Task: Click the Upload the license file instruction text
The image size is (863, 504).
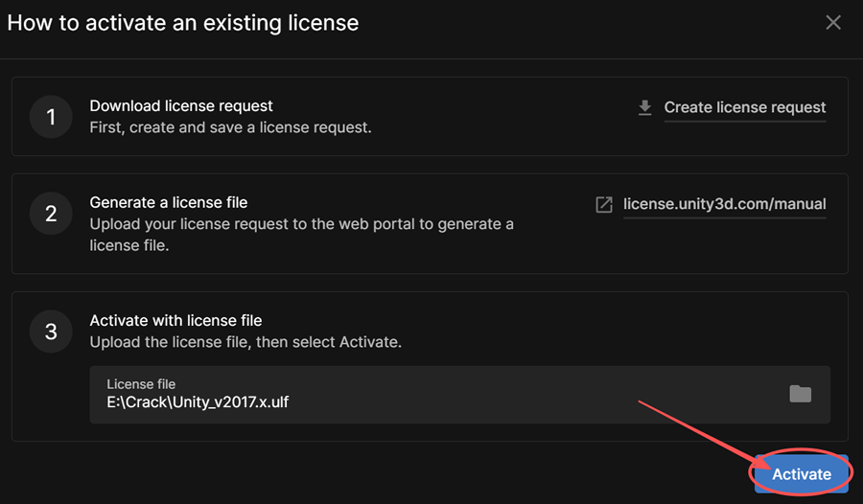Action: pos(245,342)
